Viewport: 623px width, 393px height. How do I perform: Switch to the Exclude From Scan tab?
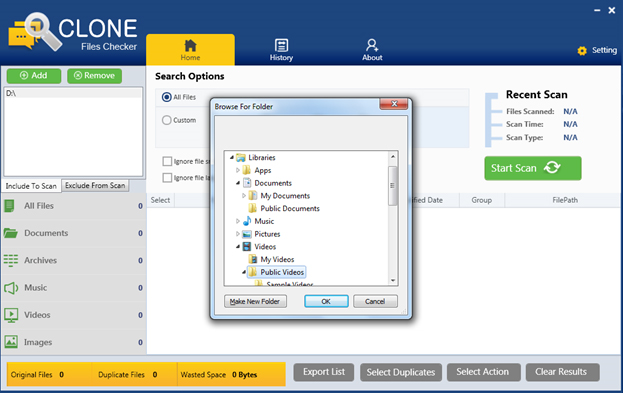[95, 186]
